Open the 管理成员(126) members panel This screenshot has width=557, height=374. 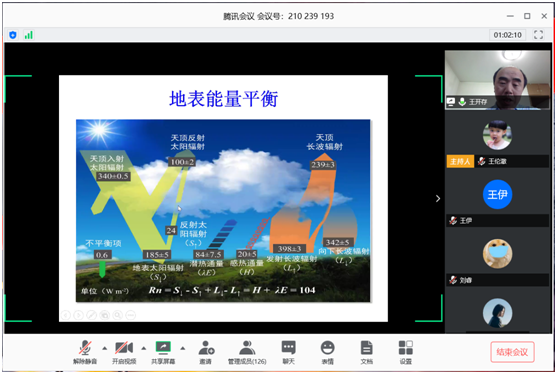coord(247,352)
